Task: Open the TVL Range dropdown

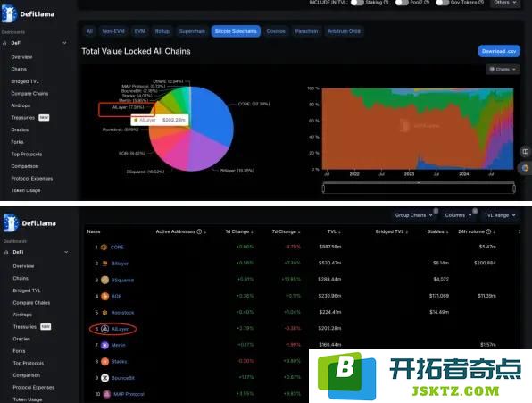Action: click(x=500, y=215)
